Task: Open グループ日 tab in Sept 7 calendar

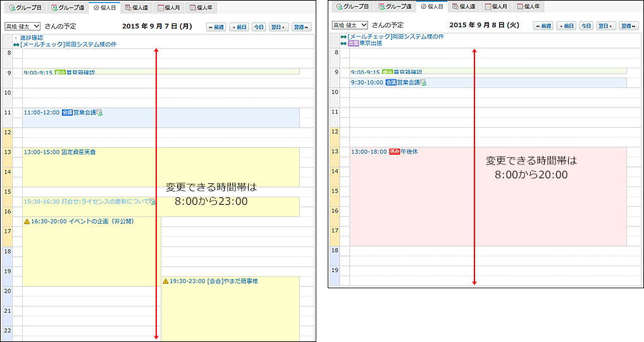Action: click(x=25, y=8)
